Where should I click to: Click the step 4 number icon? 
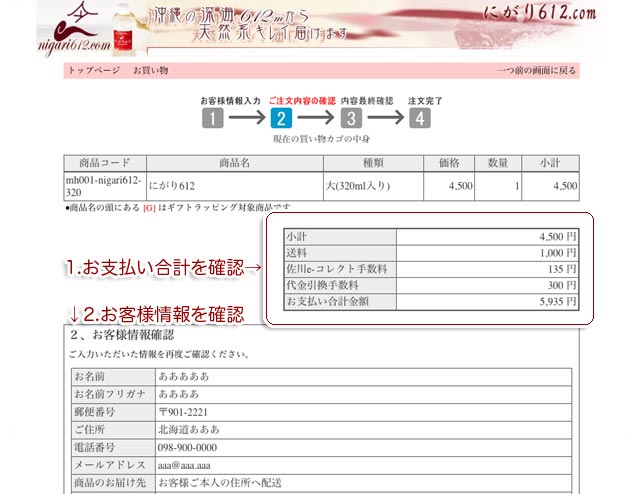click(419, 119)
